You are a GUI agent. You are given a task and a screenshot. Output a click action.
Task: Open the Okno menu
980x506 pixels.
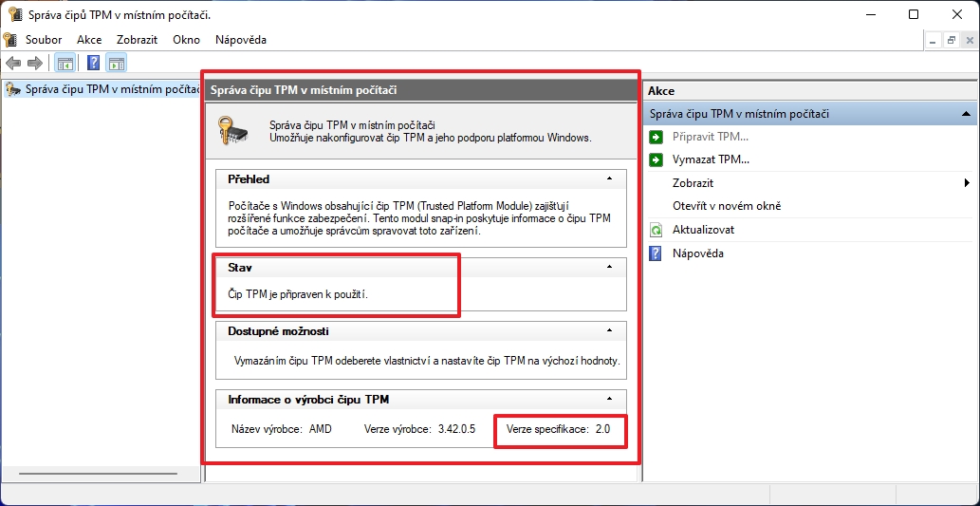click(x=186, y=40)
